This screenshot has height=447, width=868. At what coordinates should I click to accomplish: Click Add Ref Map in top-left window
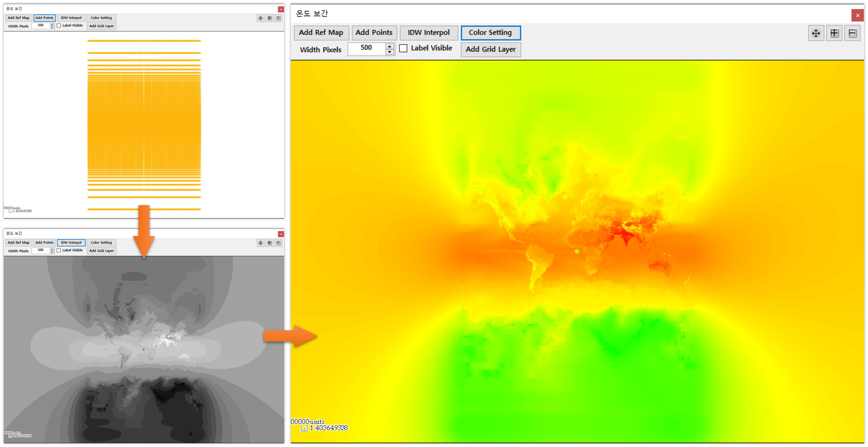18,18
